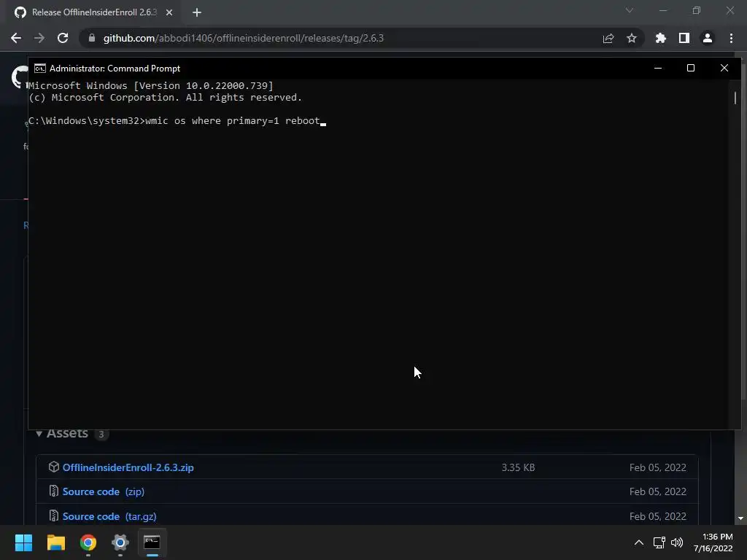This screenshot has width=747, height=560.
Task: Open network status tray icon
Action: (x=659, y=542)
